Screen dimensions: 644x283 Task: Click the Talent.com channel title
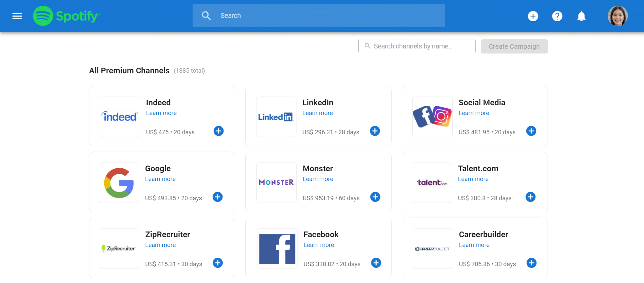click(x=478, y=169)
